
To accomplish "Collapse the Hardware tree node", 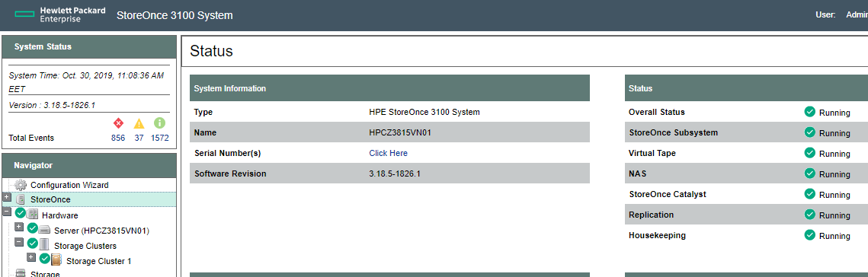I will click(x=7, y=212).
